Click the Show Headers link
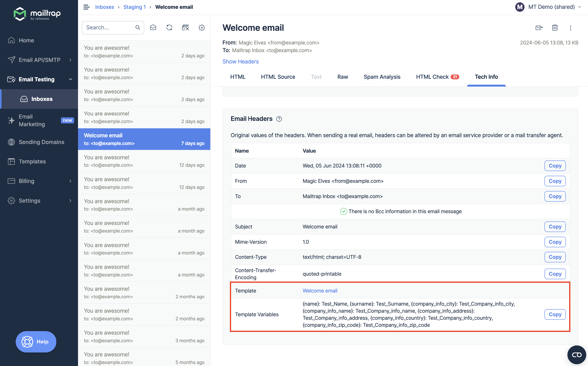Screen dimensions: 588x366 coord(240,62)
